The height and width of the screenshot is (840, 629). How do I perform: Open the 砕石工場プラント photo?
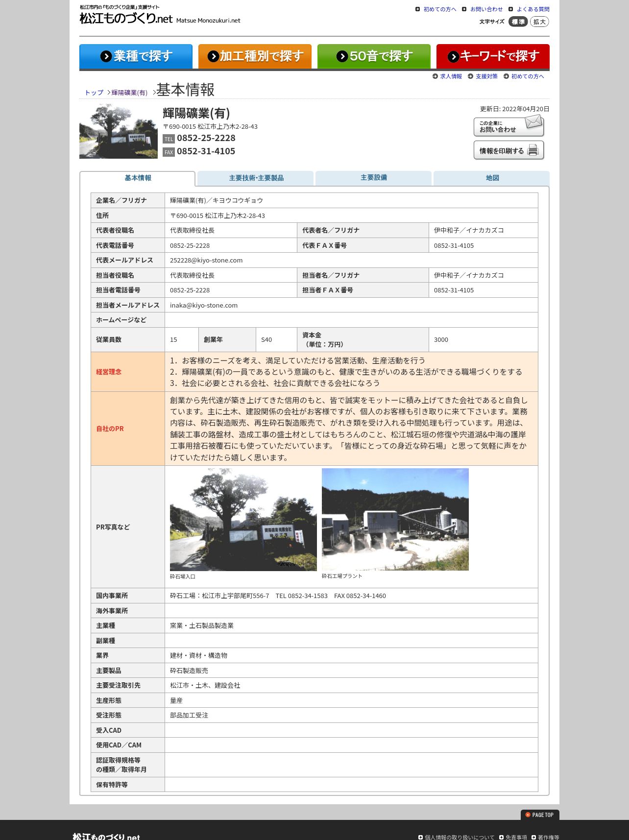[x=395, y=519]
